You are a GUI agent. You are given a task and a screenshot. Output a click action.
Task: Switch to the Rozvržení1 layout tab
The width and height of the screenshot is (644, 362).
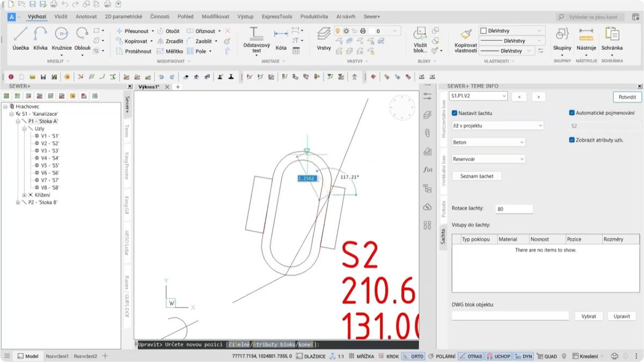57,356
